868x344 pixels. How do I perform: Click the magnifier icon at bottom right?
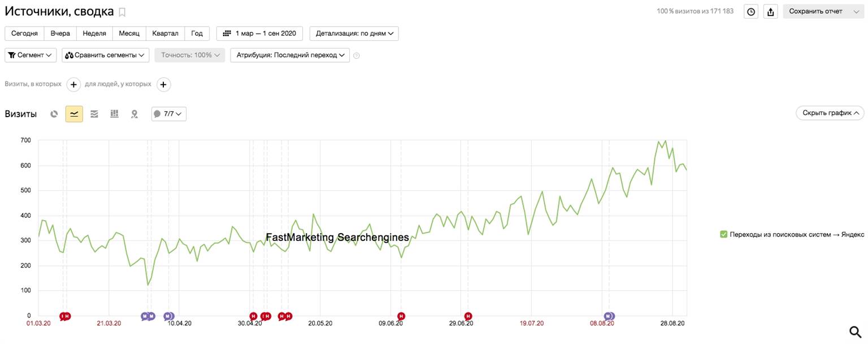(x=856, y=331)
